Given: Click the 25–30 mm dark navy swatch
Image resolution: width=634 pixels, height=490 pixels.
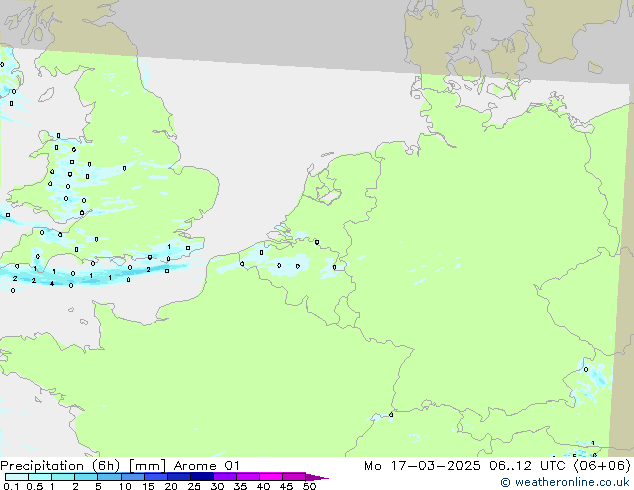Looking at the screenshot, I should click(202, 477).
